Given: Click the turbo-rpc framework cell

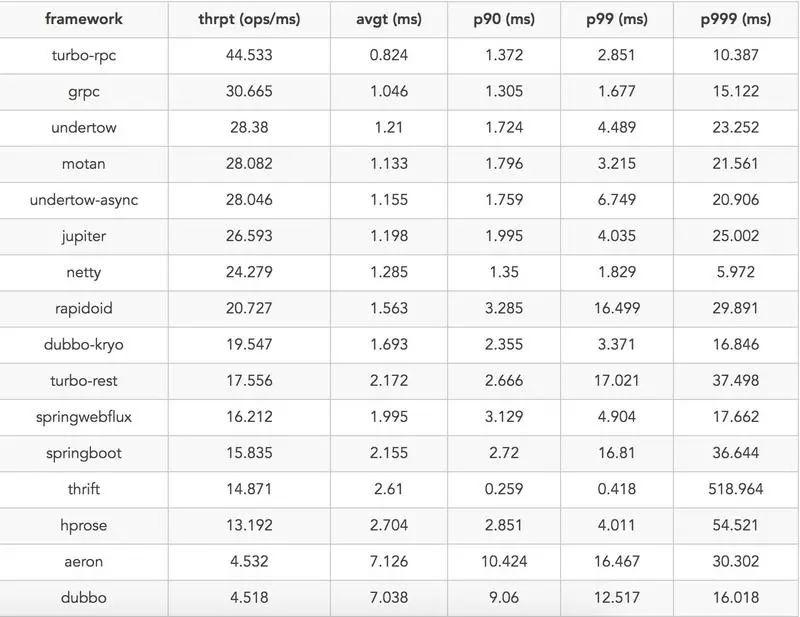Looking at the screenshot, I should tap(84, 56).
